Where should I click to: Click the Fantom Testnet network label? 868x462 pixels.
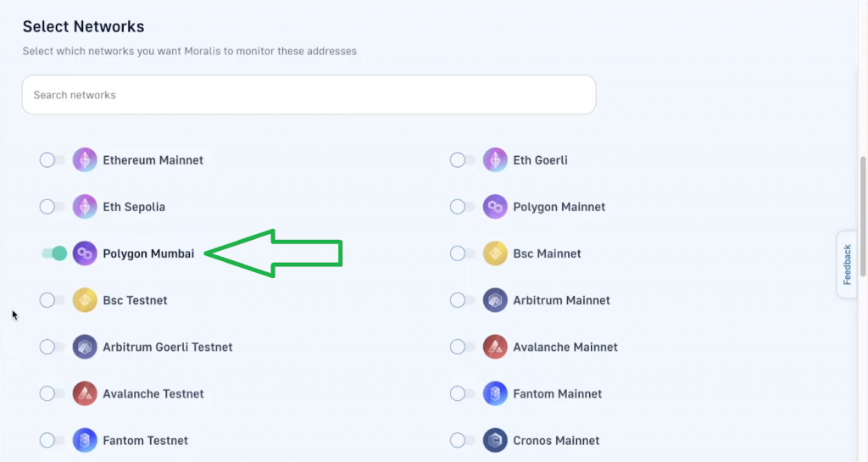click(x=146, y=440)
